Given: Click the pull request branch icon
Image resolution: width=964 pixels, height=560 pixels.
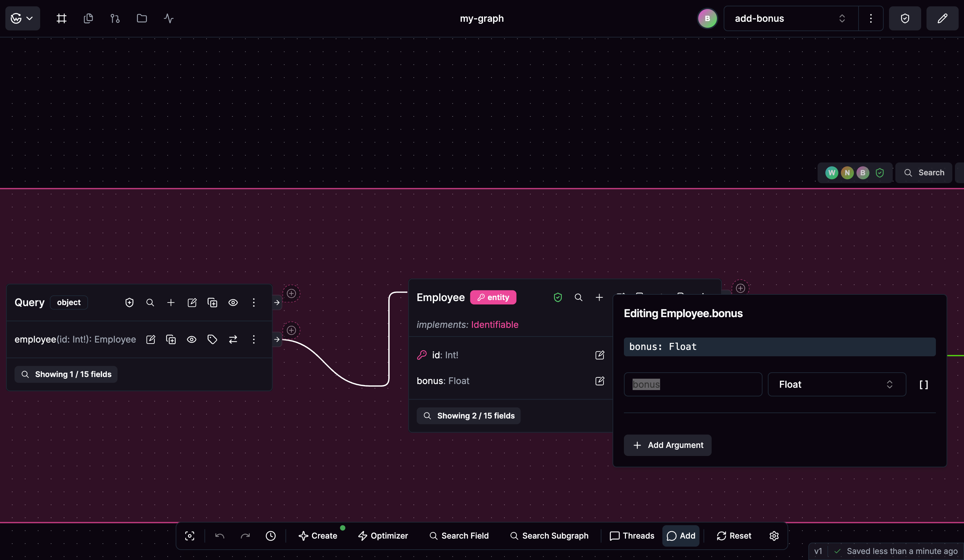Looking at the screenshot, I should (115, 18).
